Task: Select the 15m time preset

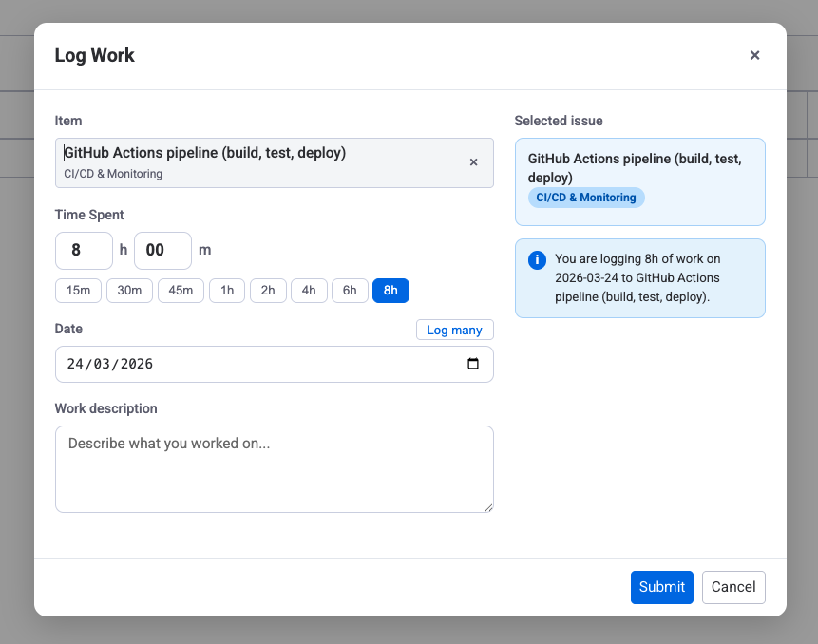Action: [x=78, y=290]
